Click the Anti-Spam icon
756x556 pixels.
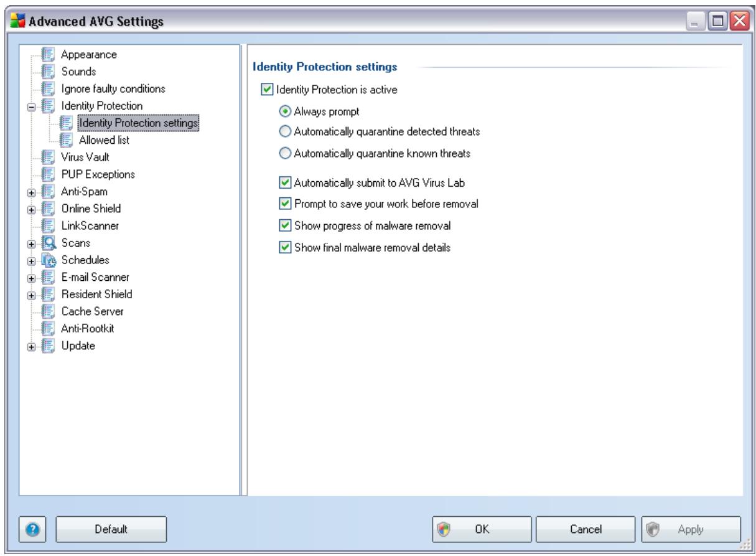pyautogui.click(x=47, y=191)
